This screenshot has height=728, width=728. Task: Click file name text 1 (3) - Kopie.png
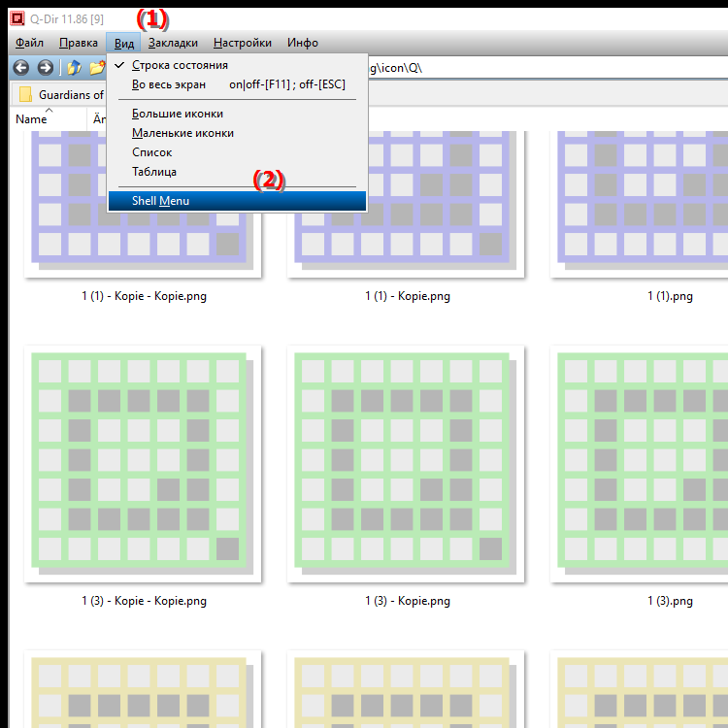[408, 601]
